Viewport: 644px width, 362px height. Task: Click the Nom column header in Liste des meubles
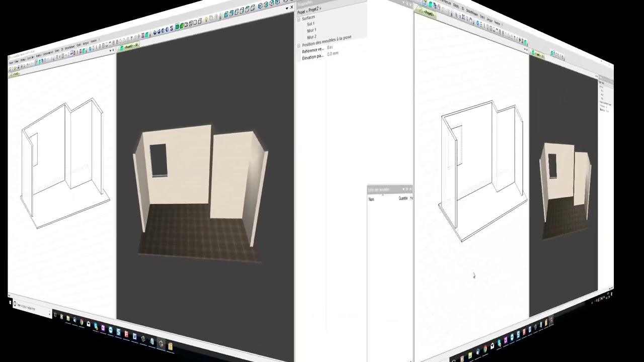click(371, 199)
